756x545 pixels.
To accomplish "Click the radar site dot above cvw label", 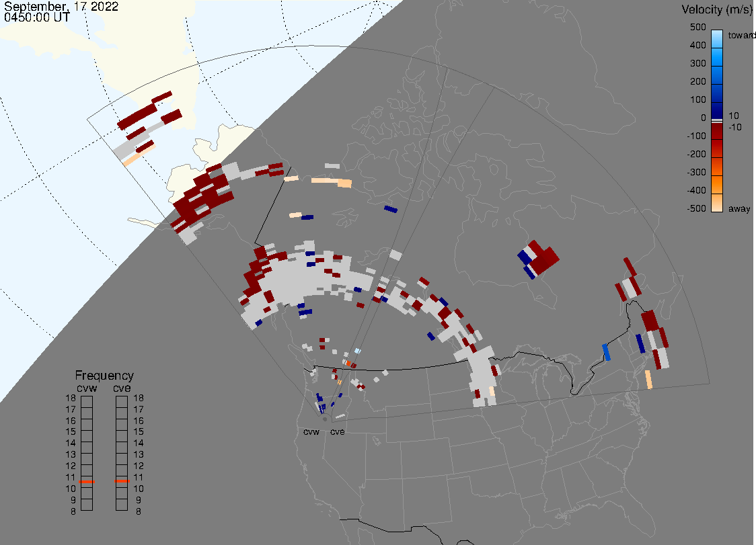I will 325,419.
